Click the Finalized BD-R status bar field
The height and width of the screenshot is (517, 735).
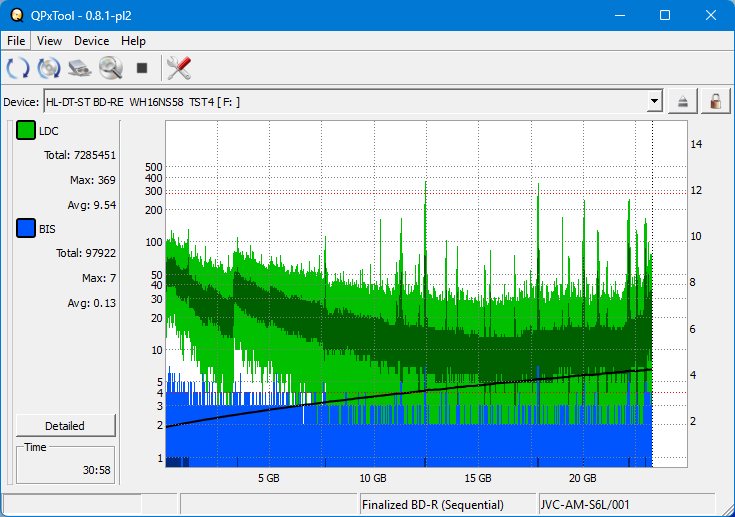pos(447,504)
